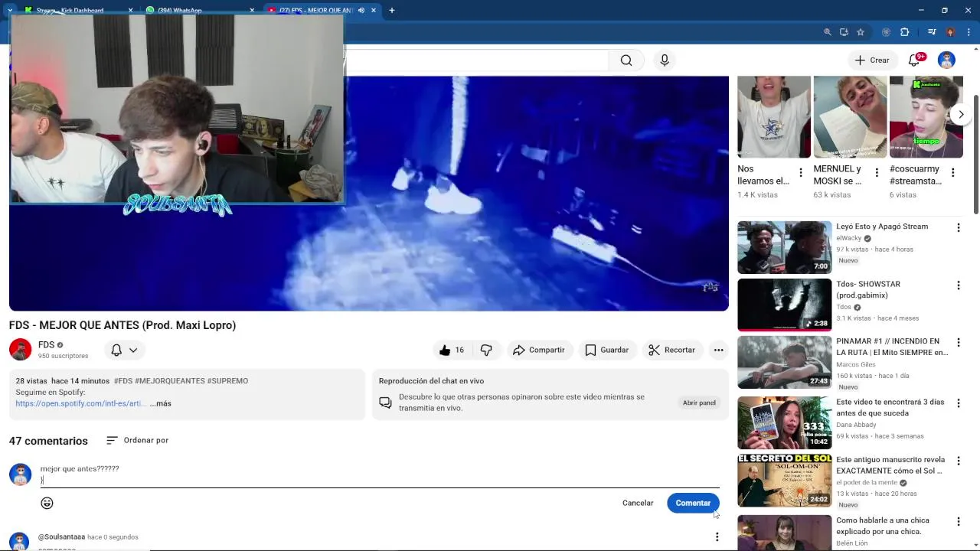Open the Ordenar por sort dropdown
Screen dimensions: 980x551
coord(137,440)
